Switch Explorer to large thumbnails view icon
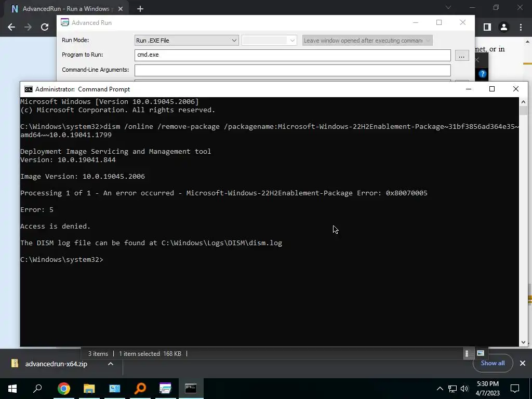The image size is (532, 399). point(481,353)
